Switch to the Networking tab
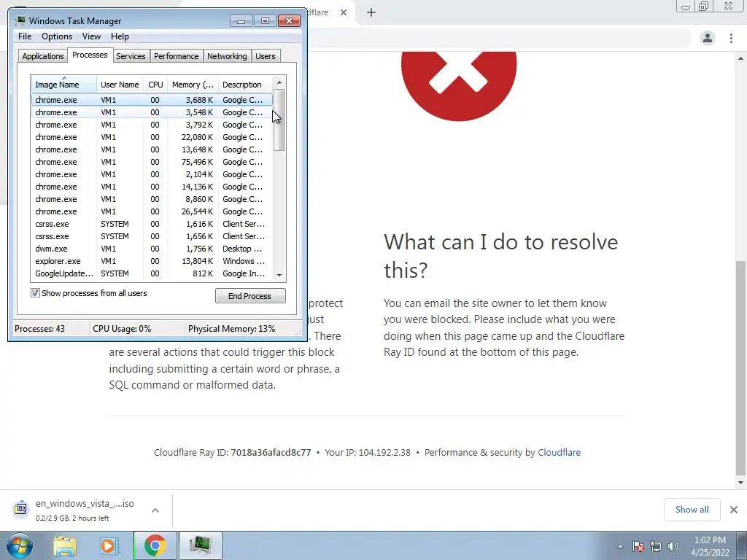Image resolution: width=747 pixels, height=560 pixels. coord(227,56)
